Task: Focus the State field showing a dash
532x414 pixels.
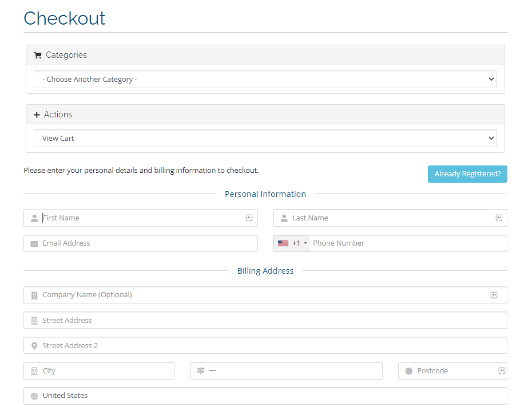Action: [286, 371]
